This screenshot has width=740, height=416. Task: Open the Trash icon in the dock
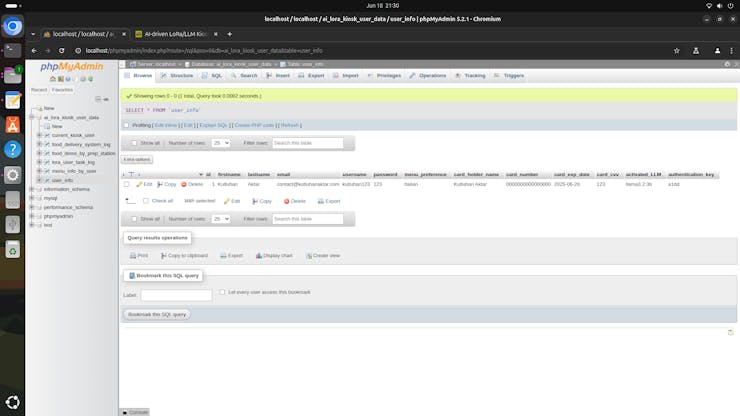coord(13,250)
